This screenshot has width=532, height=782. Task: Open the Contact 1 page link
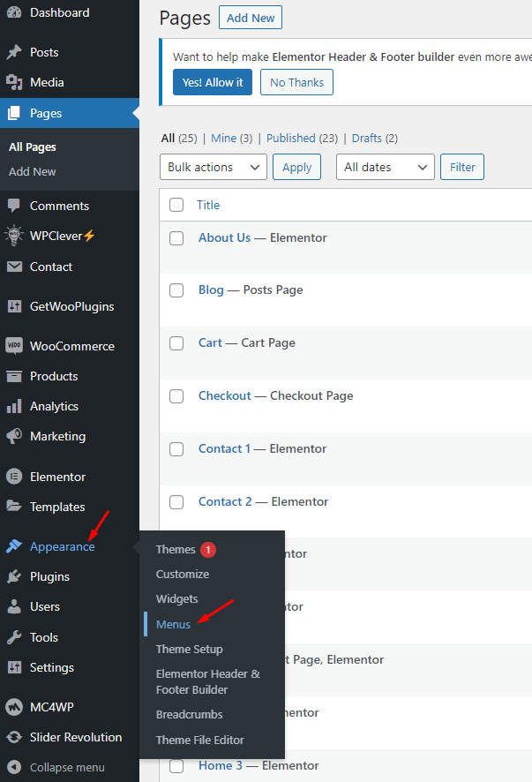(x=224, y=448)
